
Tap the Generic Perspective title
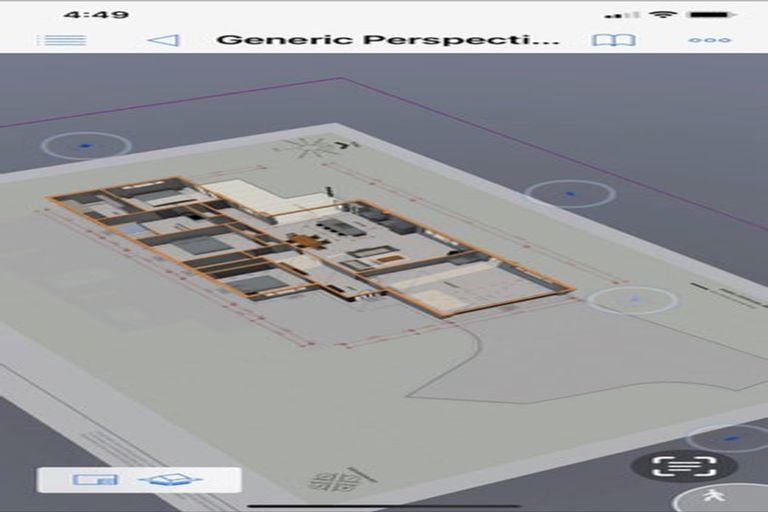tap(388, 40)
